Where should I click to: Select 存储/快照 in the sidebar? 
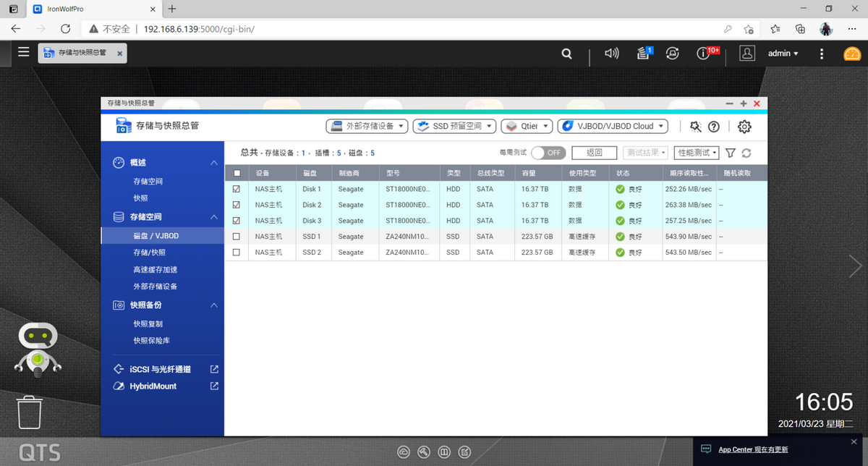[x=149, y=253]
